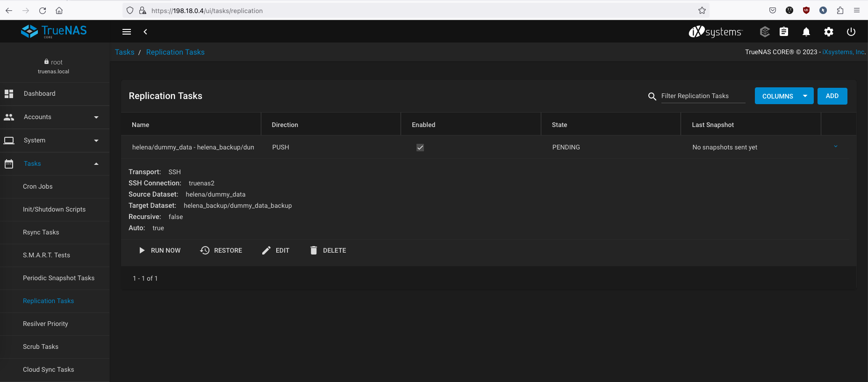Click the back chevron to collapse sidebar
Screen dimensions: 868x382
pyautogui.click(x=145, y=32)
